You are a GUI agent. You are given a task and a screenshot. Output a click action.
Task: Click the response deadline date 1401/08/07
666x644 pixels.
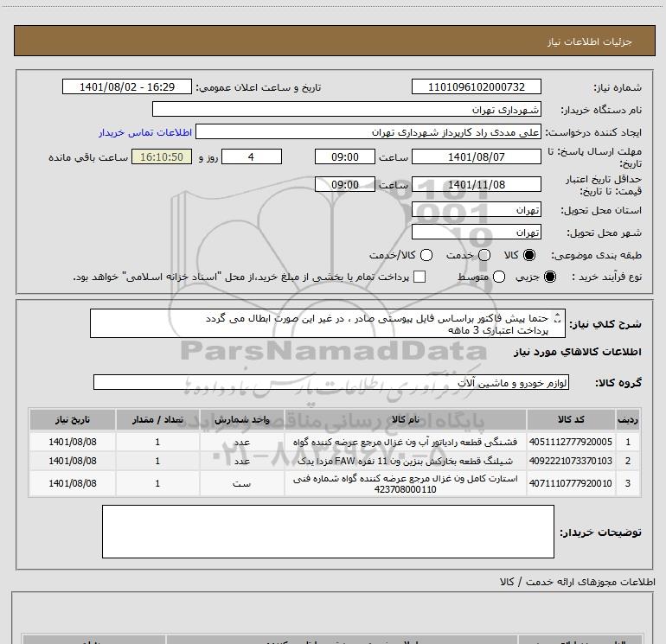click(x=476, y=156)
